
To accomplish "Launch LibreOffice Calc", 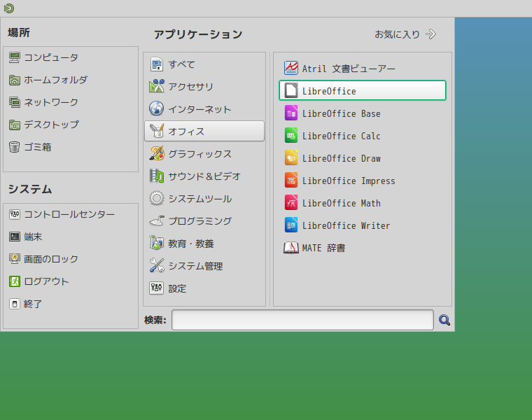I will click(363, 136).
